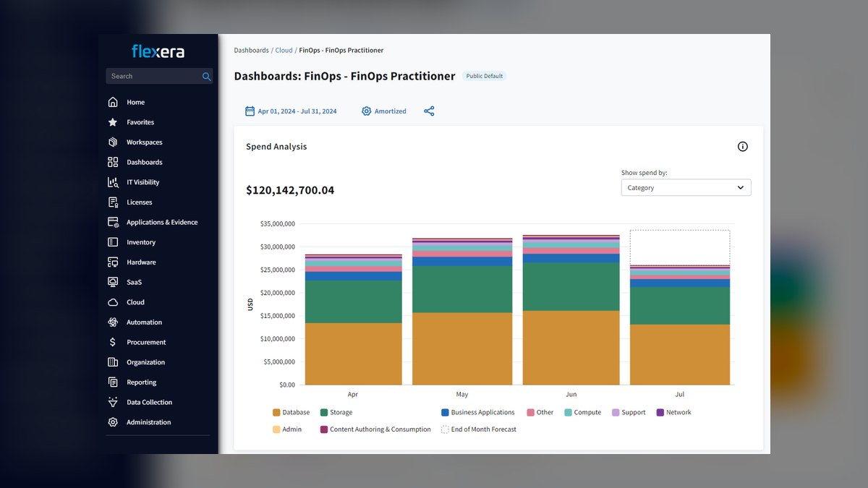Viewport: 868px width, 488px height.
Task: Click the Applications & Evidence icon
Action: click(113, 222)
